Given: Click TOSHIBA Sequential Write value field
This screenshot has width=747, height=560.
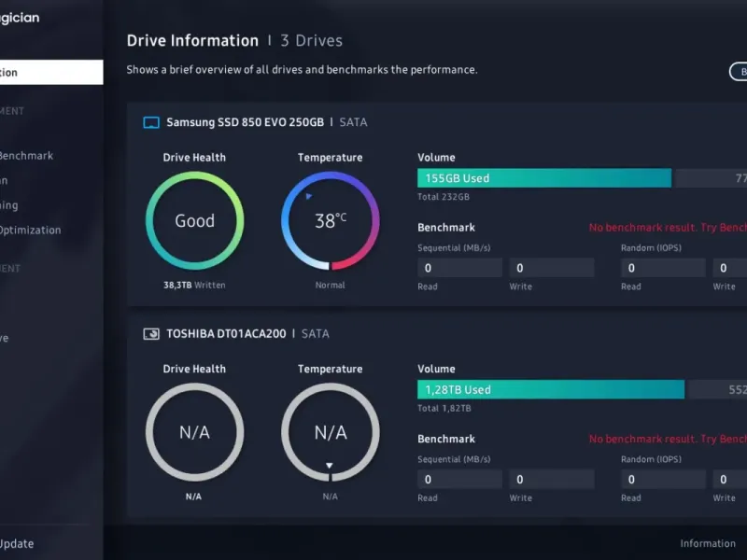Looking at the screenshot, I should click(x=552, y=479).
